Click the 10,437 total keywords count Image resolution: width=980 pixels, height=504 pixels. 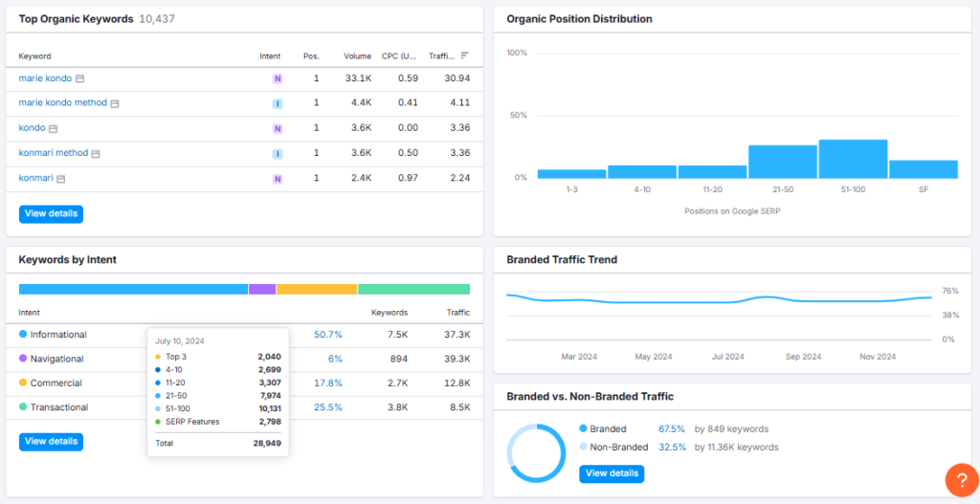coord(157,19)
